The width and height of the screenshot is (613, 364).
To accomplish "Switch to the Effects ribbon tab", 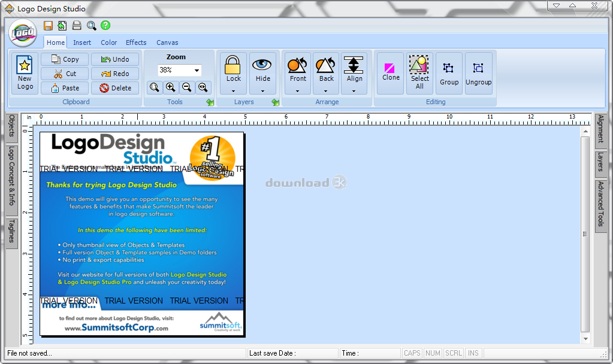I will pos(136,42).
